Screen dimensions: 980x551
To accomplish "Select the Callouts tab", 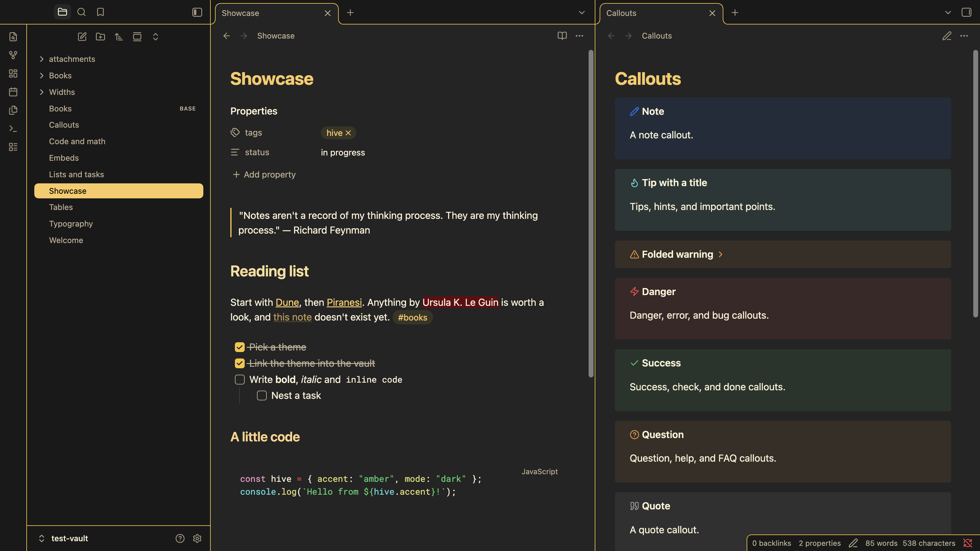I will 661,13.
